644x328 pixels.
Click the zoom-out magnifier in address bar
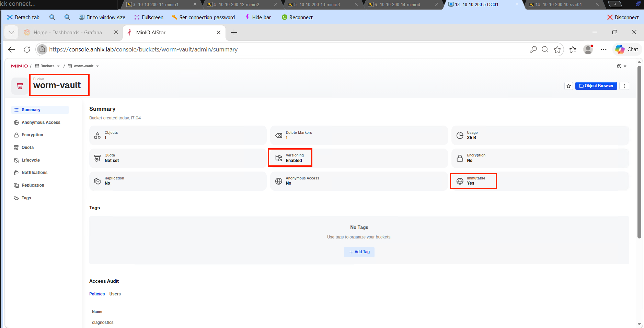coord(545,49)
